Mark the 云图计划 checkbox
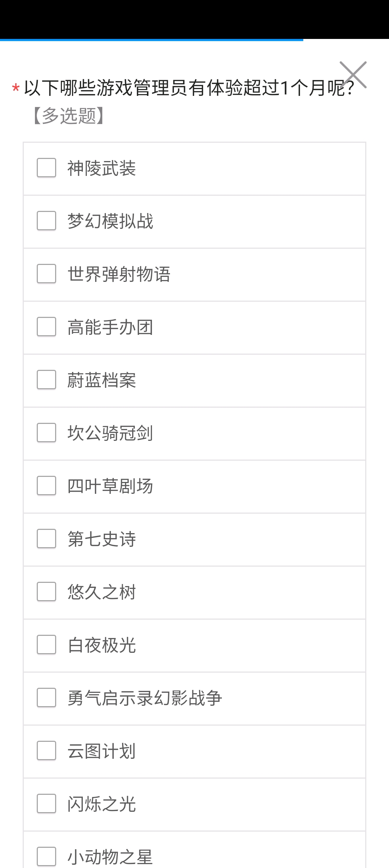This screenshot has height=868, width=389. click(x=46, y=750)
